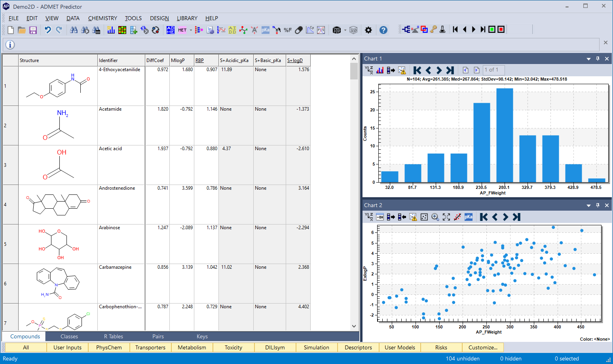
Task: Click the Chart 1 page field showing 1 of 1
Action: [493, 70]
